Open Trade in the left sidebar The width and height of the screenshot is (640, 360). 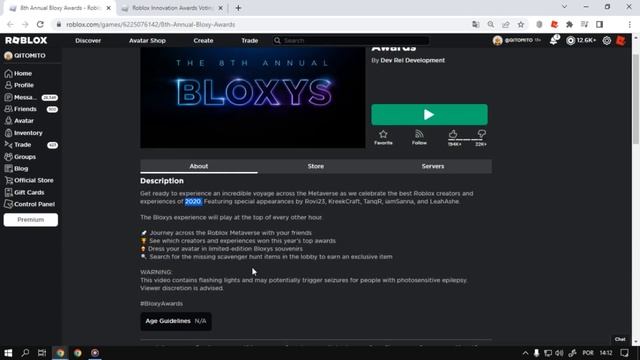(31, 145)
